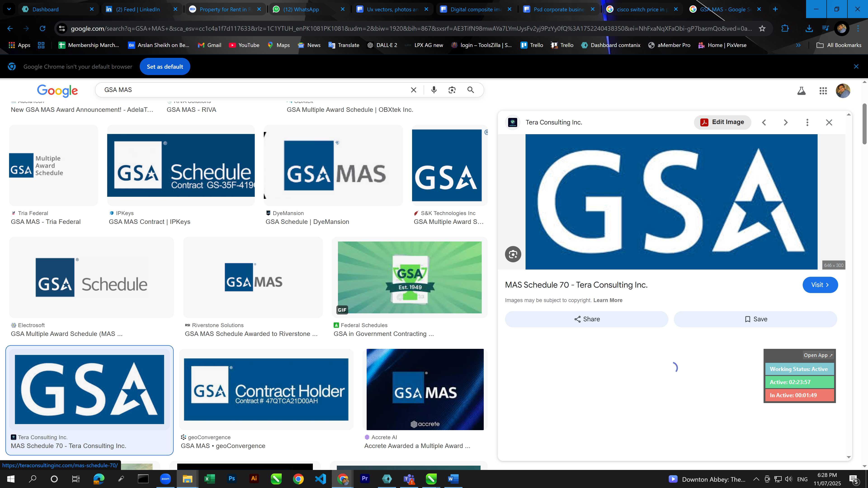Screen dimensions: 868x488
Task: Click Edit Image button in preview
Action: click(x=722, y=122)
